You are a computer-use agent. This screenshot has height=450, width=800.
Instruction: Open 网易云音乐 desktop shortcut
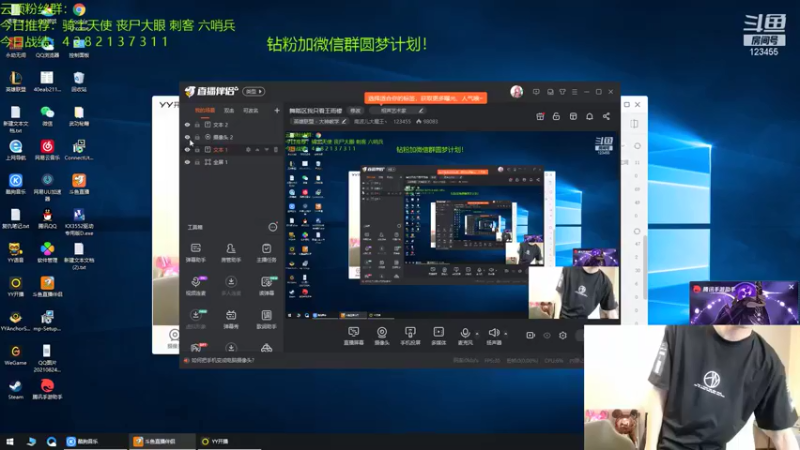pyautogui.click(x=47, y=150)
